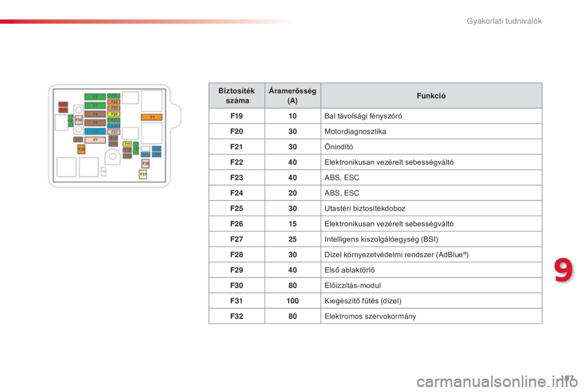
Task: Click the brown F14 fuse in the diagram
Action: pos(113,138)
